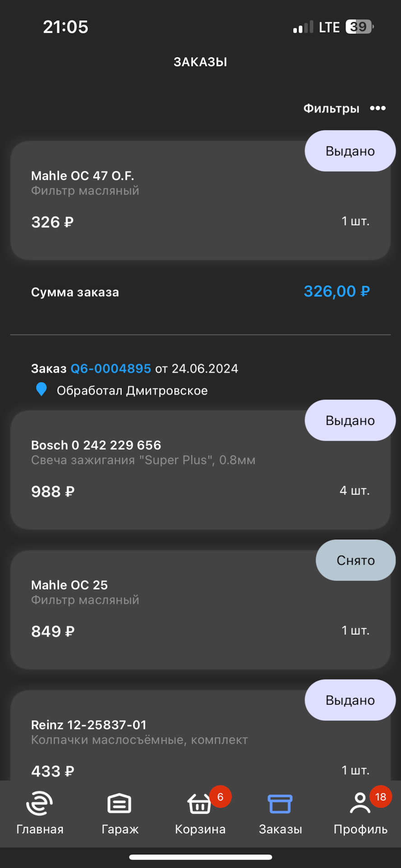Open the Фильтры filter options

331,108
